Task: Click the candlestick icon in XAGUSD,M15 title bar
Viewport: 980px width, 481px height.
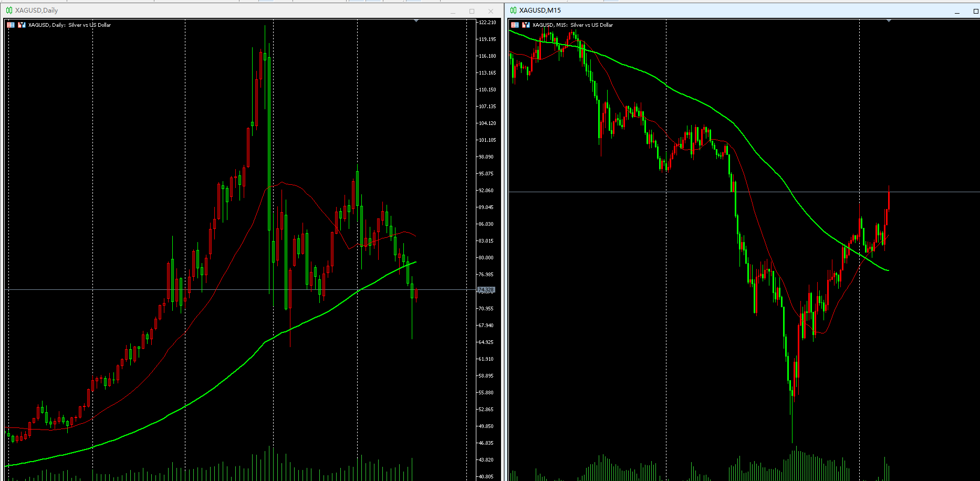Action: pyautogui.click(x=513, y=11)
